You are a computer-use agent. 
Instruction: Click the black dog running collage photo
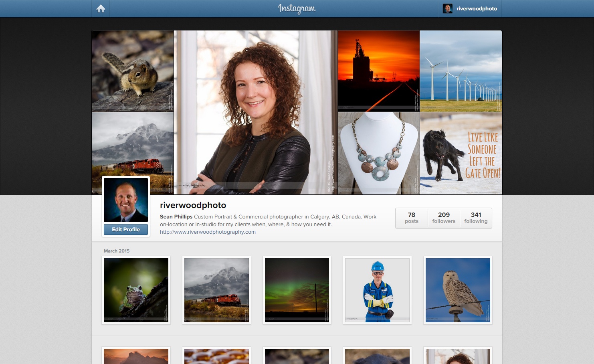click(461, 153)
